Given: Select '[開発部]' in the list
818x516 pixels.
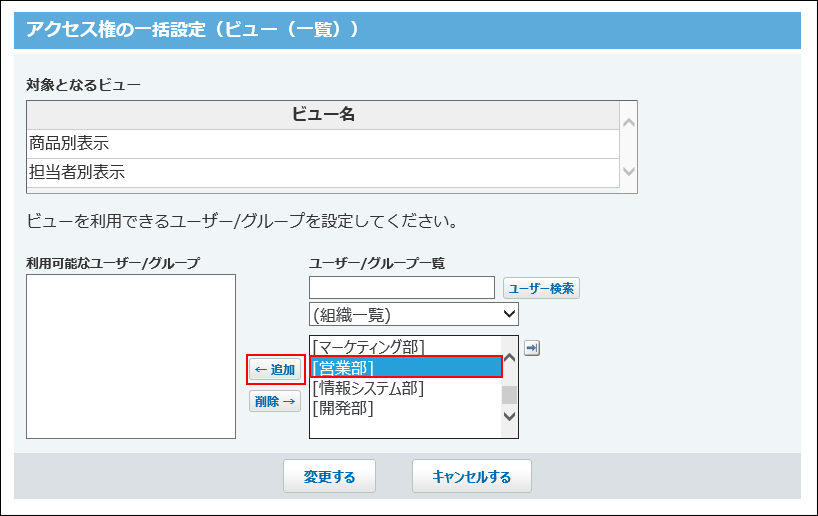Looking at the screenshot, I should pos(405,408).
